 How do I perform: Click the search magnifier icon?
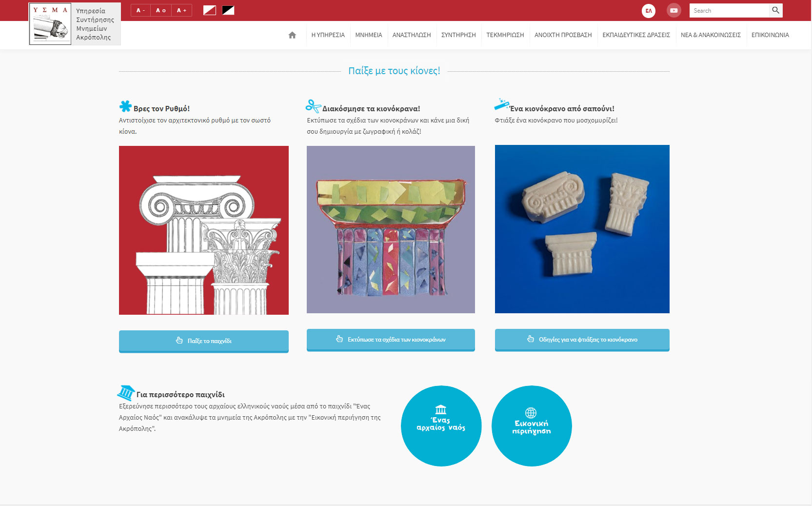(775, 10)
